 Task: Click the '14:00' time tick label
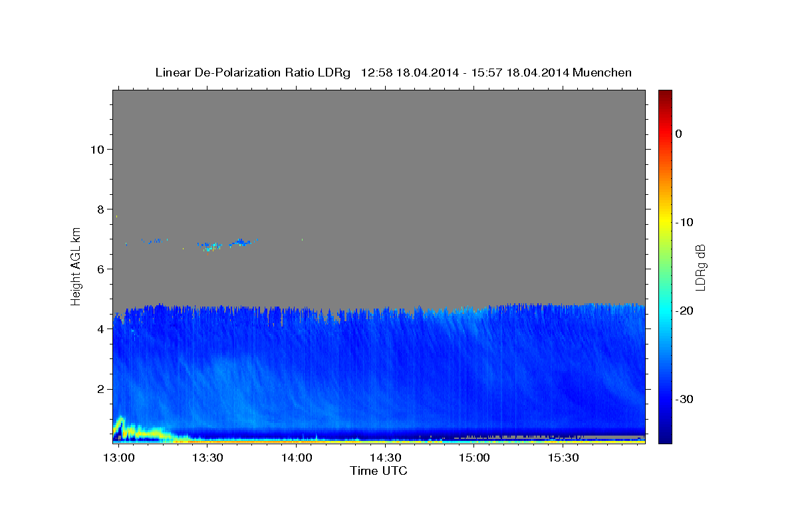[x=296, y=458]
